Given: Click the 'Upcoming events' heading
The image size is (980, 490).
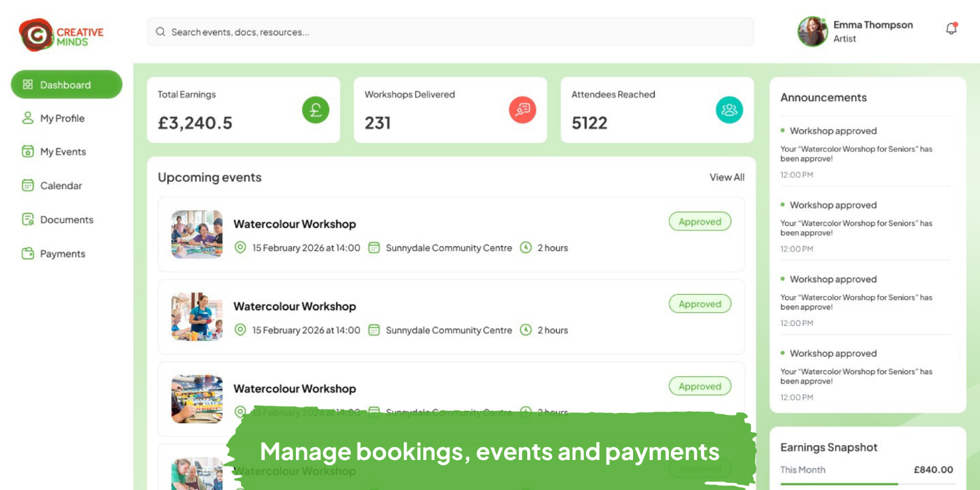Looking at the screenshot, I should 210,177.
